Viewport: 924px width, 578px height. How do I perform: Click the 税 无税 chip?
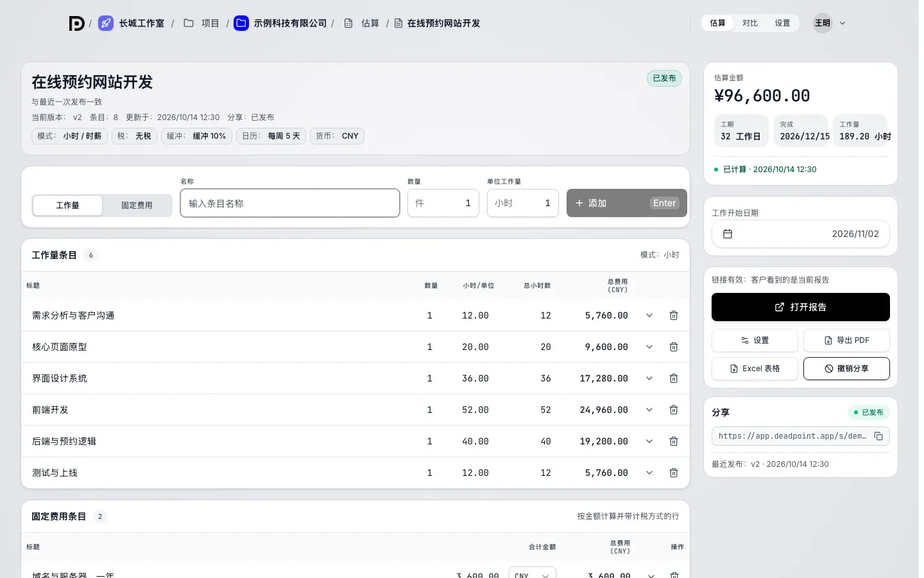coord(134,136)
